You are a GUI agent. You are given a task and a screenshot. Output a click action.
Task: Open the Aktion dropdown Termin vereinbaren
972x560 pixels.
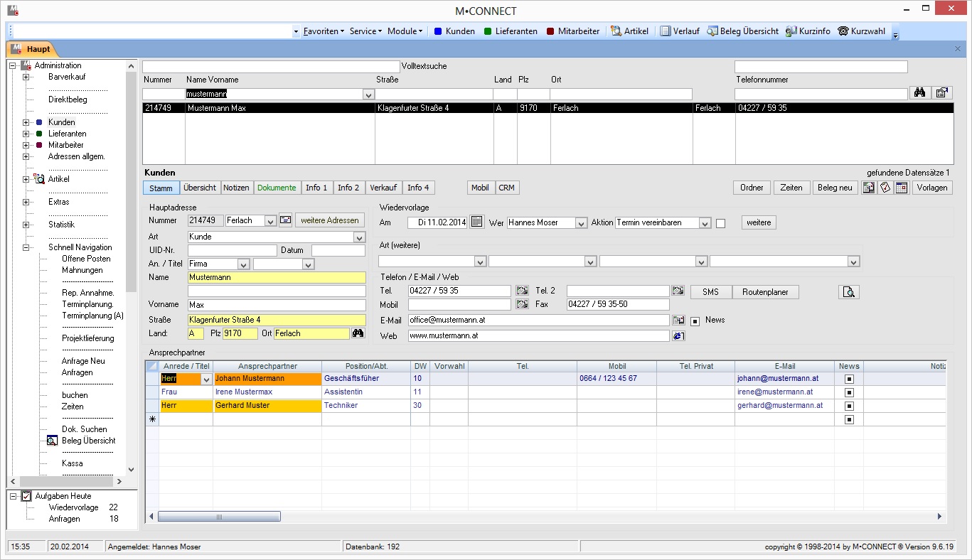tap(705, 223)
